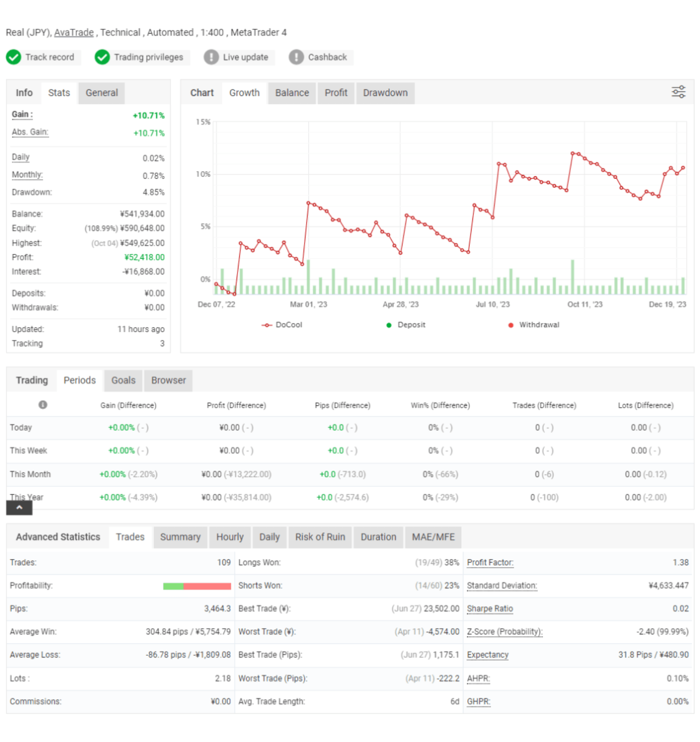Click the Trades (Difference) column header
Screen dimensions: 700x742
pos(544,405)
